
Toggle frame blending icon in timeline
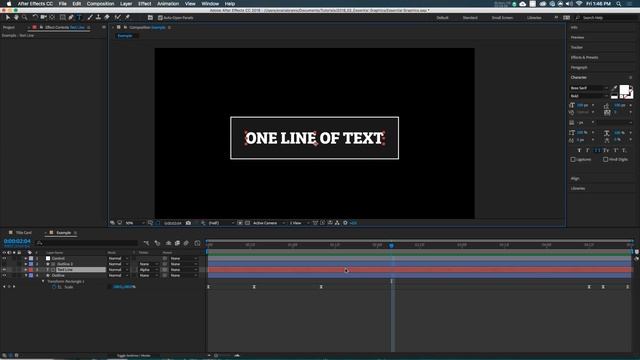[x=177, y=243]
